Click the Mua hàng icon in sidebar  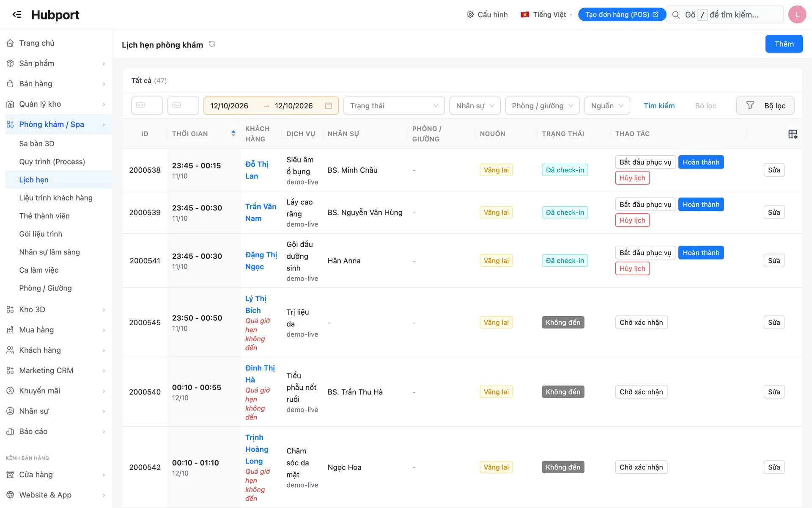(10, 330)
